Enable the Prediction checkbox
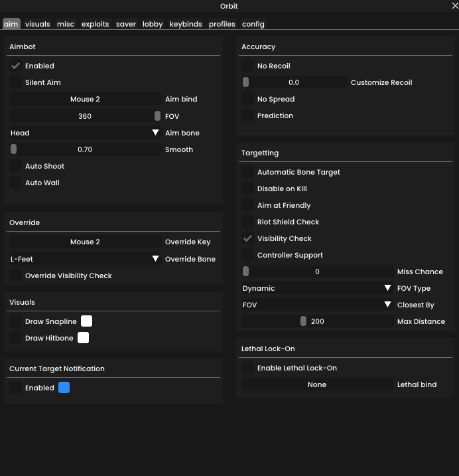Viewport: 459px width, 476px height. 248,116
